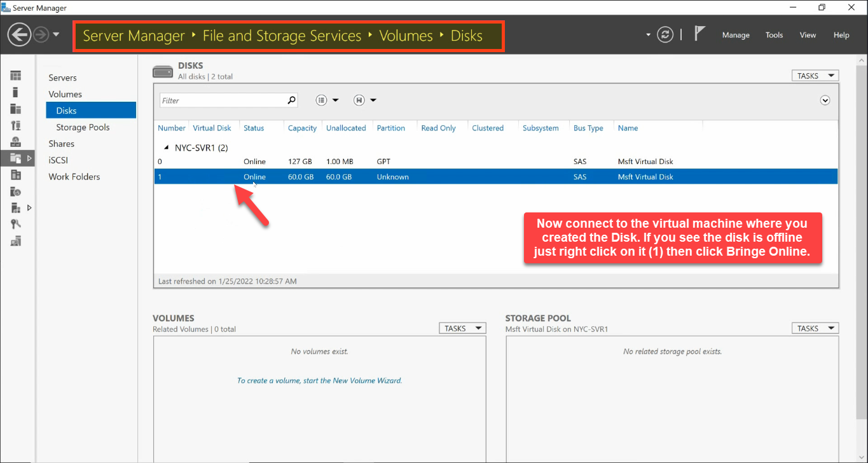Select the Unknown partition cell of disk 1
Viewport: 868px width, 463px height.
(392, 177)
